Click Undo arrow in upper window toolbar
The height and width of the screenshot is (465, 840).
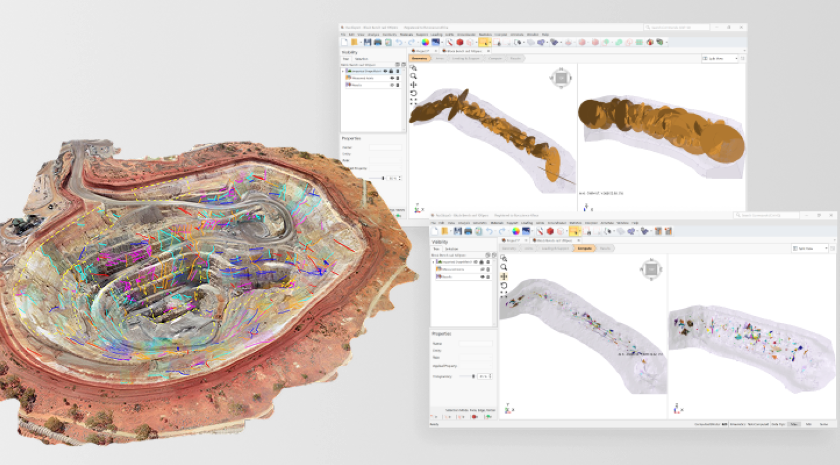point(398,42)
